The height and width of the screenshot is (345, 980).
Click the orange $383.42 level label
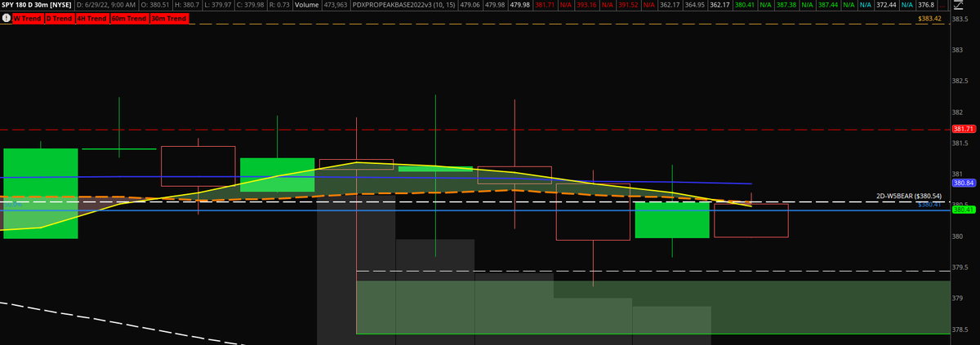(x=929, y=18)
